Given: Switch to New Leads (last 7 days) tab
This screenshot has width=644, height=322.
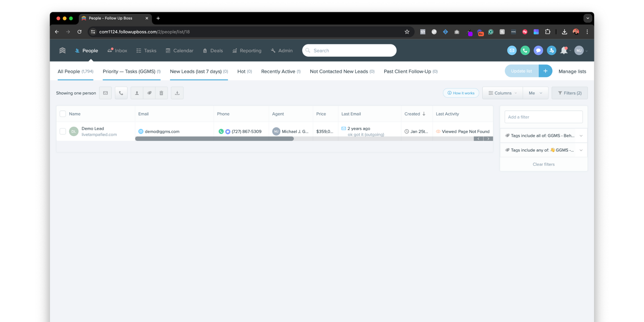Looking at the screenshot, I should point(199,71).
